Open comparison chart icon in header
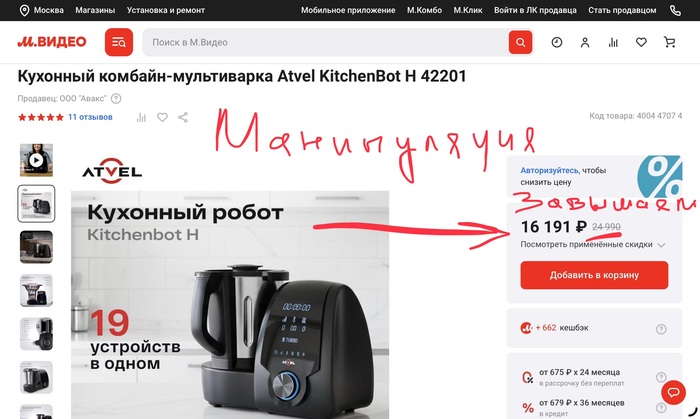 click(x=613, y=42)
